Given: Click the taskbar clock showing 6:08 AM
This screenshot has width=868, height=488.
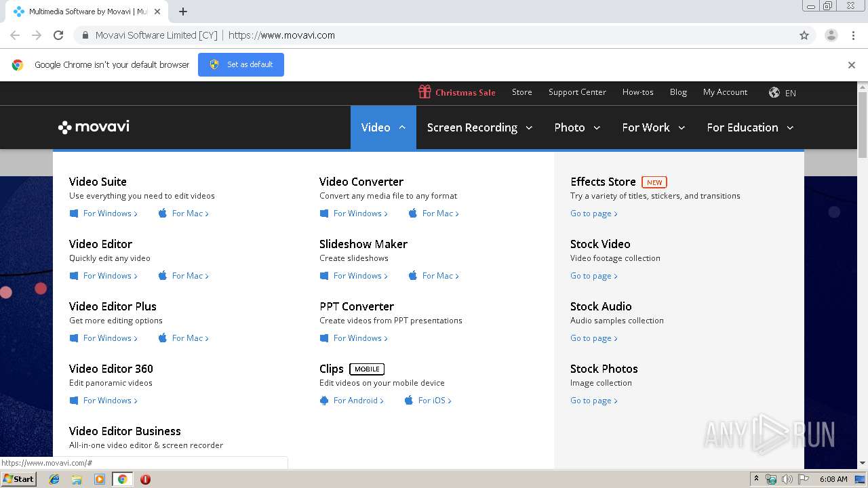Looking at the screenshot, I should (x=833, y=479).
